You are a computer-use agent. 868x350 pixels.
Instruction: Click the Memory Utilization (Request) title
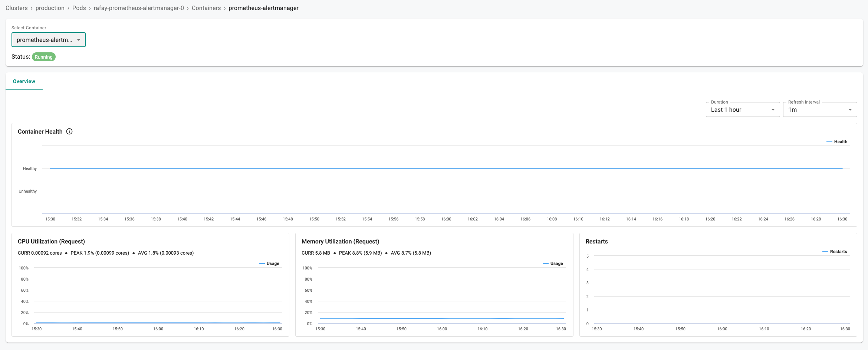coord(340,241)
